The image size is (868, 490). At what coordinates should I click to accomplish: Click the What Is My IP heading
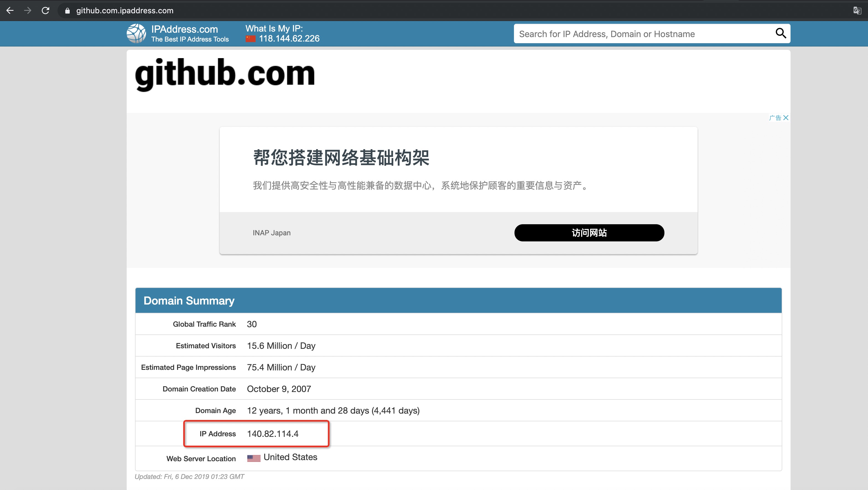pos(274,28)
